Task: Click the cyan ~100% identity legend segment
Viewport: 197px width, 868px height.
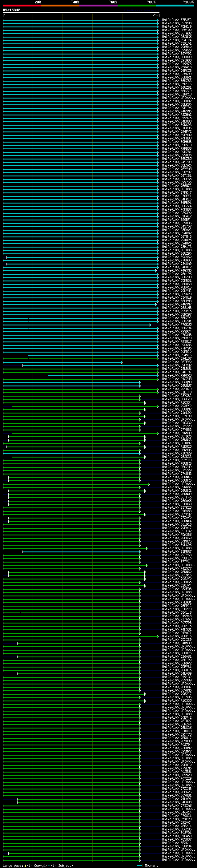Action: coord(175,6)
